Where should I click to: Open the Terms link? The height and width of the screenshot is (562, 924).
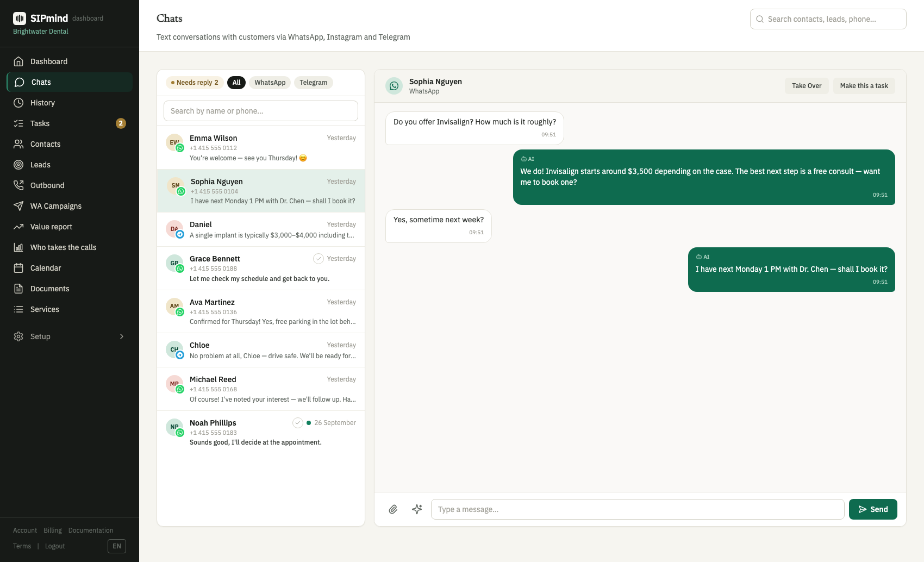tap(22, 546)
